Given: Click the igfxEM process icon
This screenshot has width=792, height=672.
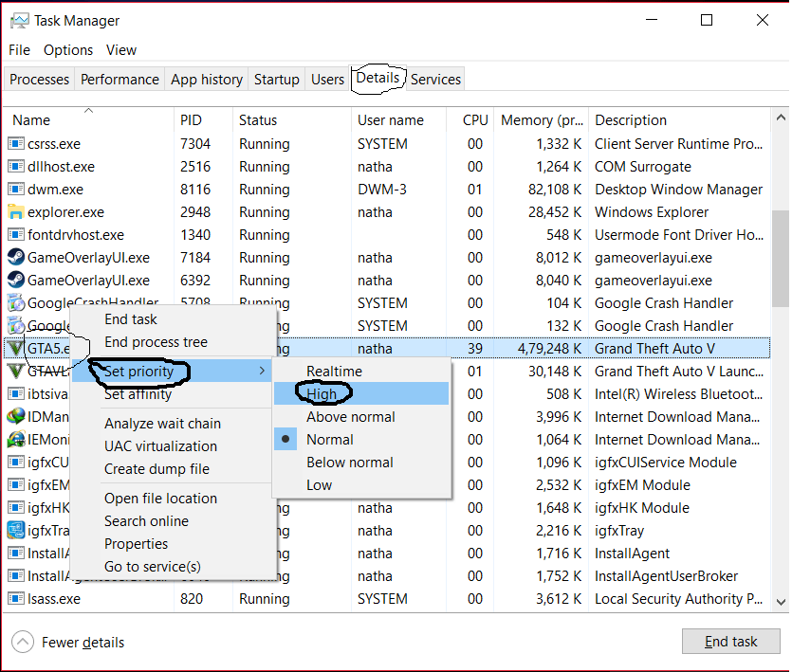Looking at the screenshot, I should (x=16, y=484).
